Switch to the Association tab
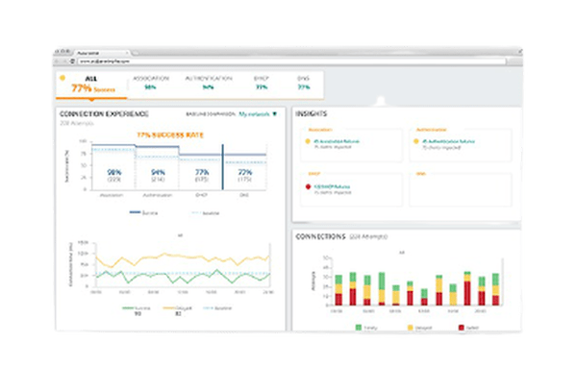This screenshot has height=392, width=577. tap(151, 83)
